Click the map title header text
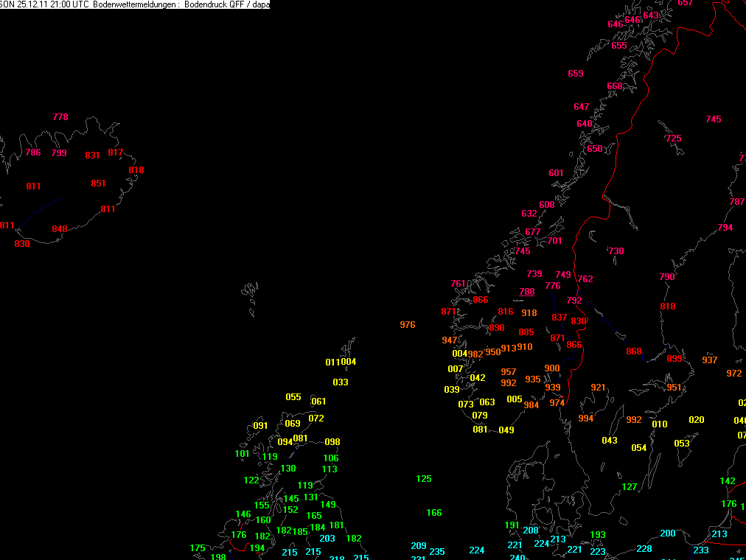 pyautogui.click(x=135, y=4)
